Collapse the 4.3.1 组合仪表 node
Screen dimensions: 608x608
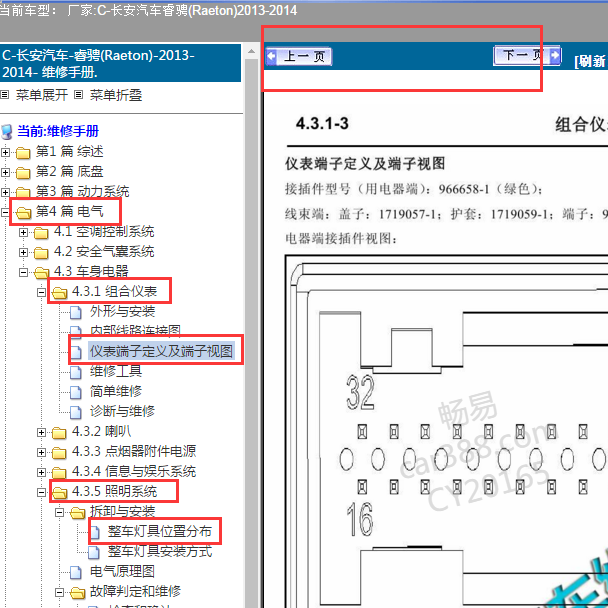(41, 292)
